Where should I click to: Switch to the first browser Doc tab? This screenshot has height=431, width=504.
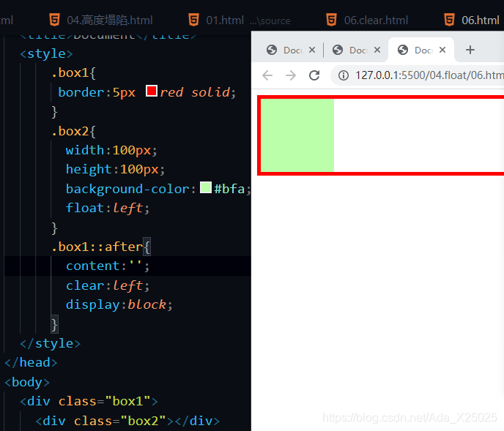pyautogui.click(x=289, y=50)
